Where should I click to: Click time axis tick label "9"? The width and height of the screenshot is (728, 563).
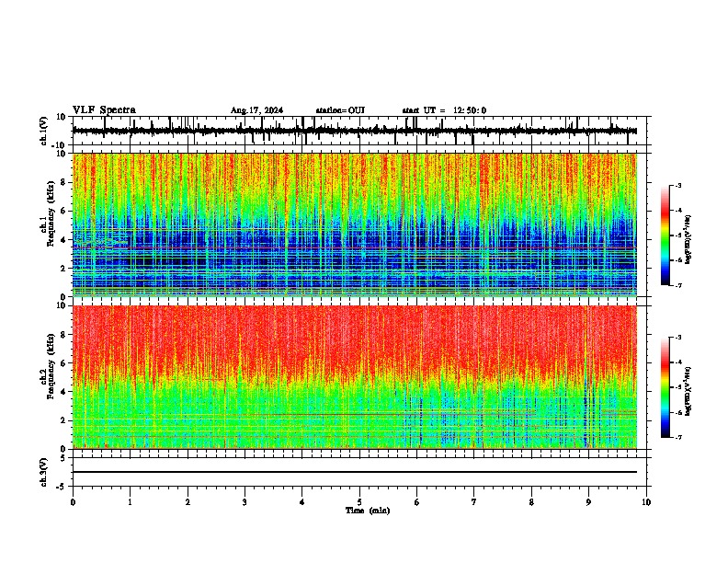coord(588,502)
